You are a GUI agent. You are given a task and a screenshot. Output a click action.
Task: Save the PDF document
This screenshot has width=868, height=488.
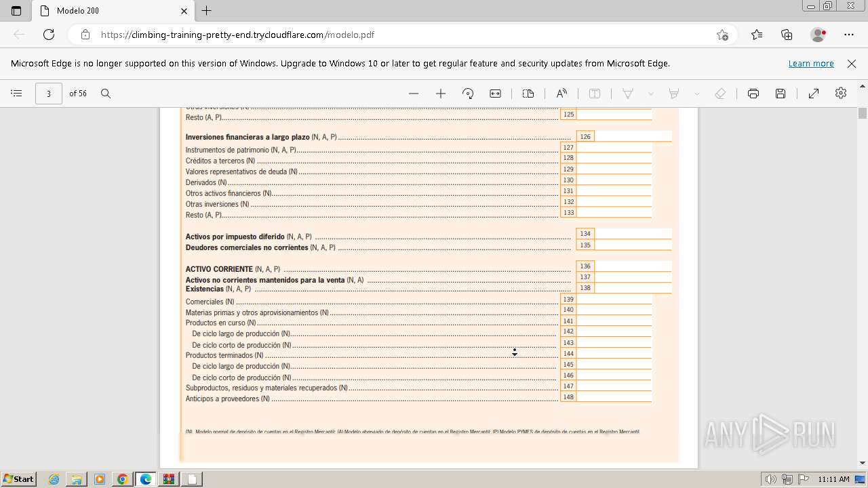[781, 94]
